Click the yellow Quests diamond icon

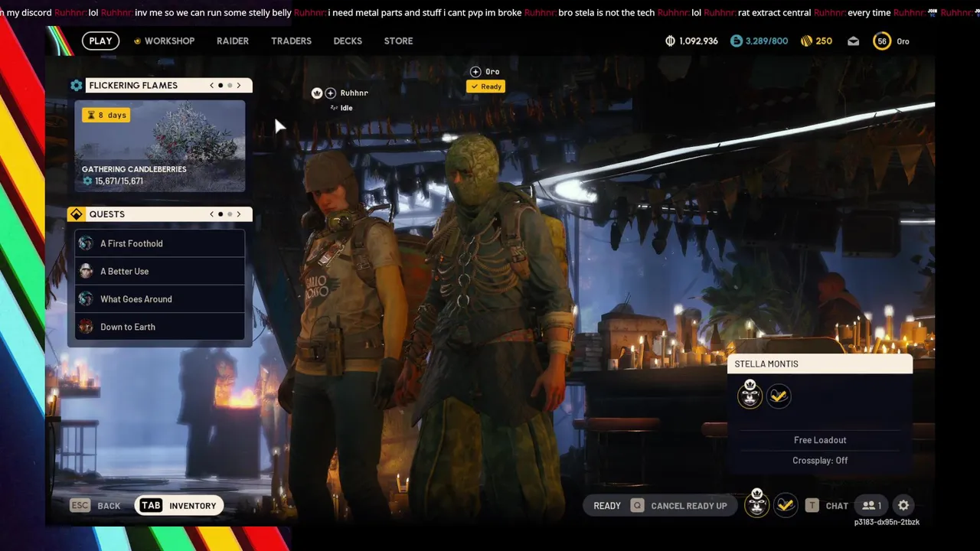pyautogui.click(x=77, y=214)
